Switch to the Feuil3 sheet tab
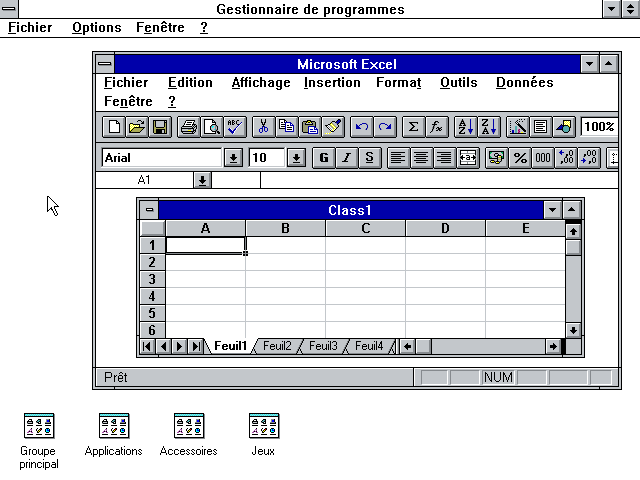 [x=323, y=346]
